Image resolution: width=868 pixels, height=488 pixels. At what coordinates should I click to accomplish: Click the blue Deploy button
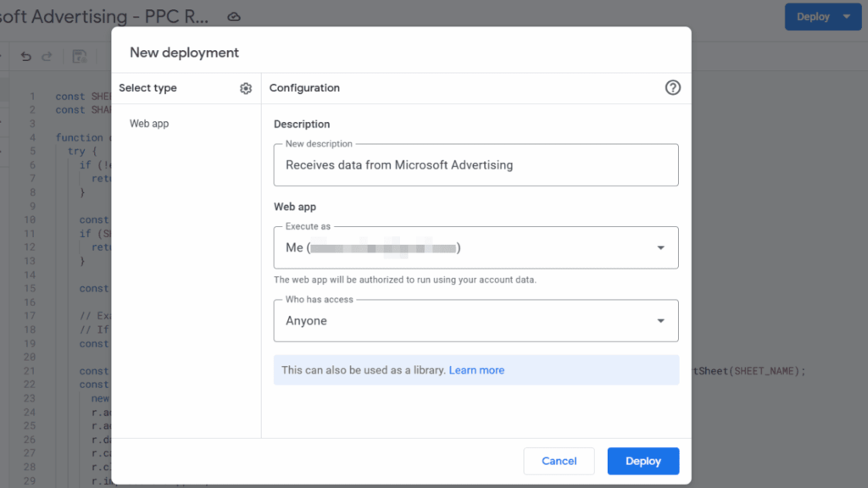643,461
